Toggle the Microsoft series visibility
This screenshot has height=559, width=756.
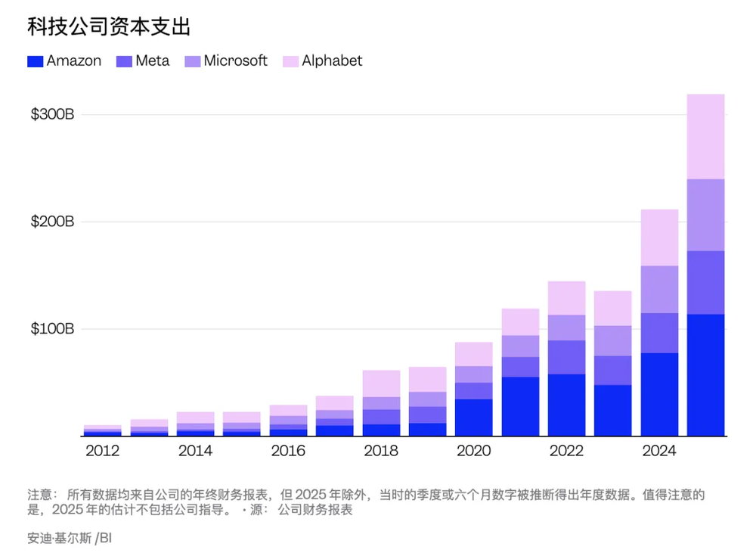(236, 61)
